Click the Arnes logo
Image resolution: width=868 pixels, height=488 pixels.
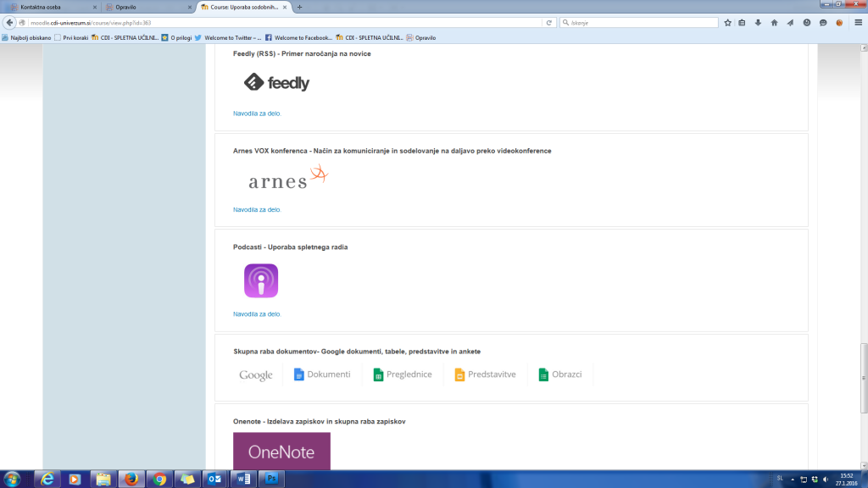287,179
